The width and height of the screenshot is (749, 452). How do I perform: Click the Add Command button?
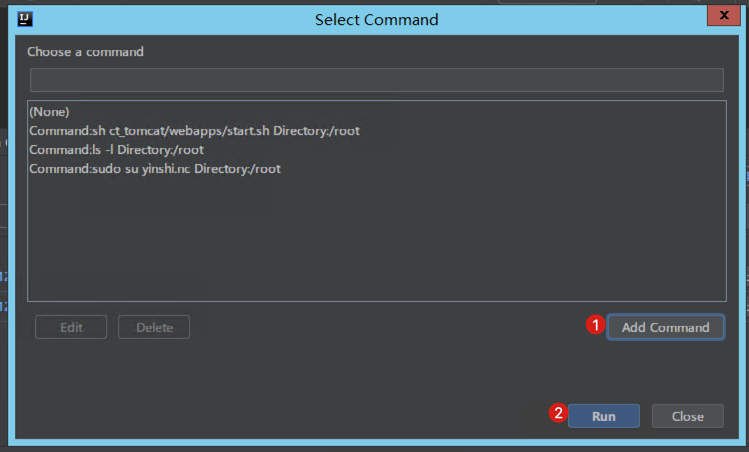665,327
